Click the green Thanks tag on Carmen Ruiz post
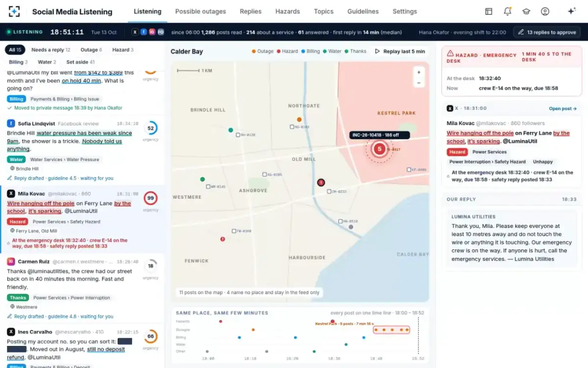588x368 pixels. (18, 297)
